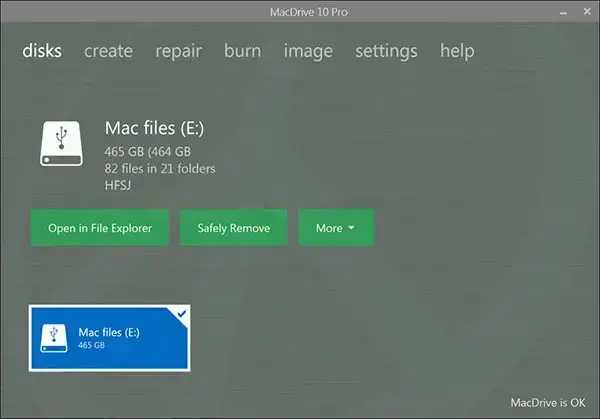
Task: Select the burn tab
Action: tap(243, 51)
